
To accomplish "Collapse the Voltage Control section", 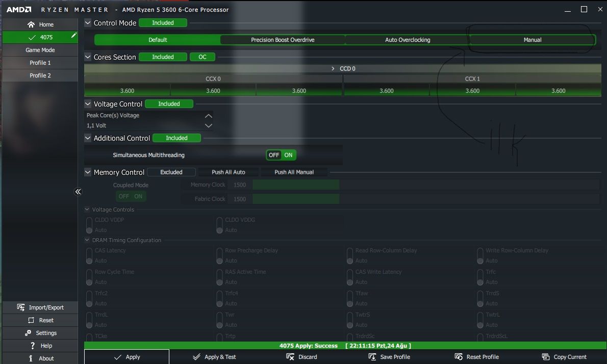I will pyautogui.click(x=88, y=103).
